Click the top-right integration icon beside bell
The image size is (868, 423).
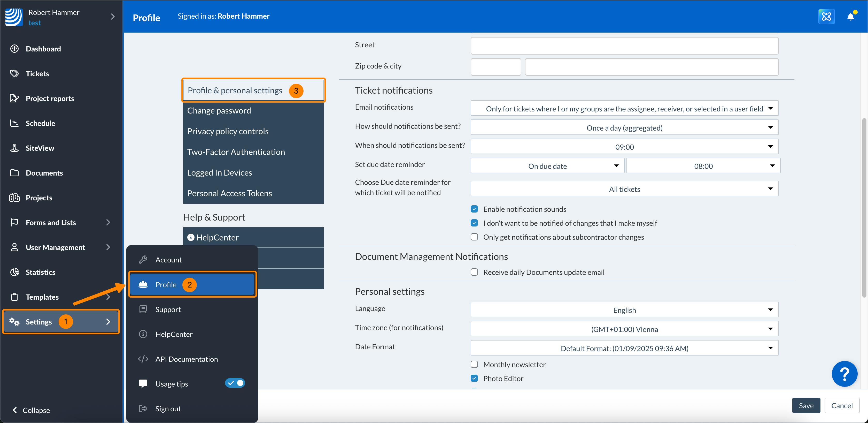coord(826,17)
